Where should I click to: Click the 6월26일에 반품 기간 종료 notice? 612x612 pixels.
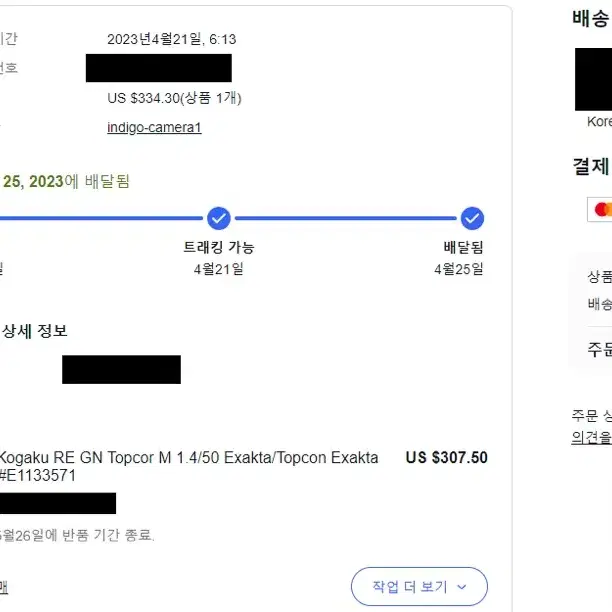[x=76, y=535]
